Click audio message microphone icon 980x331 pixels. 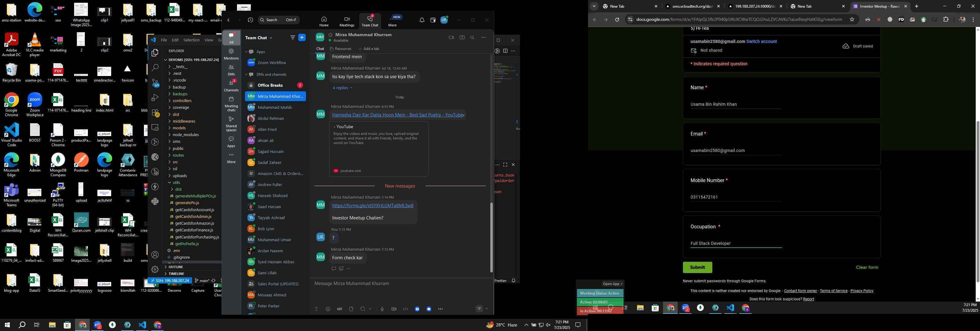382,309
